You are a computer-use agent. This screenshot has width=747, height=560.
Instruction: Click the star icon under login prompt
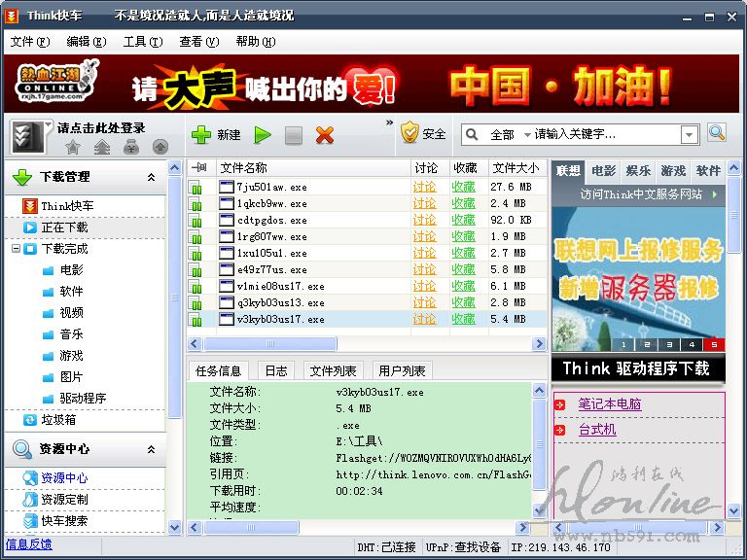pos(73,148)
